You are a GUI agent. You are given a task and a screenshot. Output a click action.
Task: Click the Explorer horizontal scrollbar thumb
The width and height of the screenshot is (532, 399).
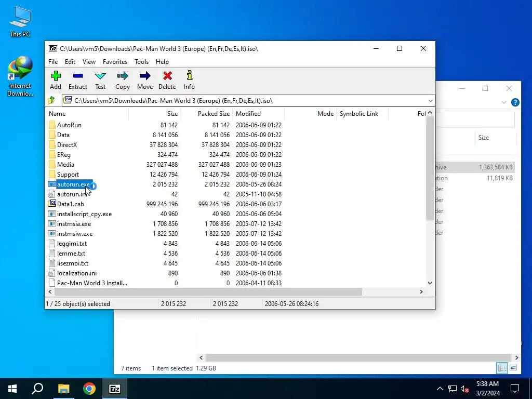[x=358, y=357]
